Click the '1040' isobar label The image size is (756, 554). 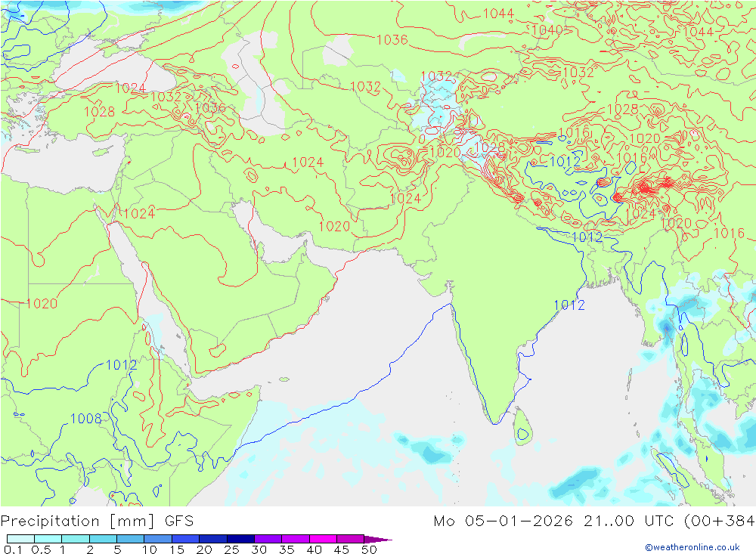click(x=547, y=30)
